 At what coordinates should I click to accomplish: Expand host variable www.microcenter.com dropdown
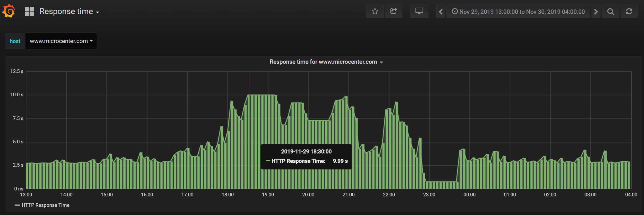(61, 41)
